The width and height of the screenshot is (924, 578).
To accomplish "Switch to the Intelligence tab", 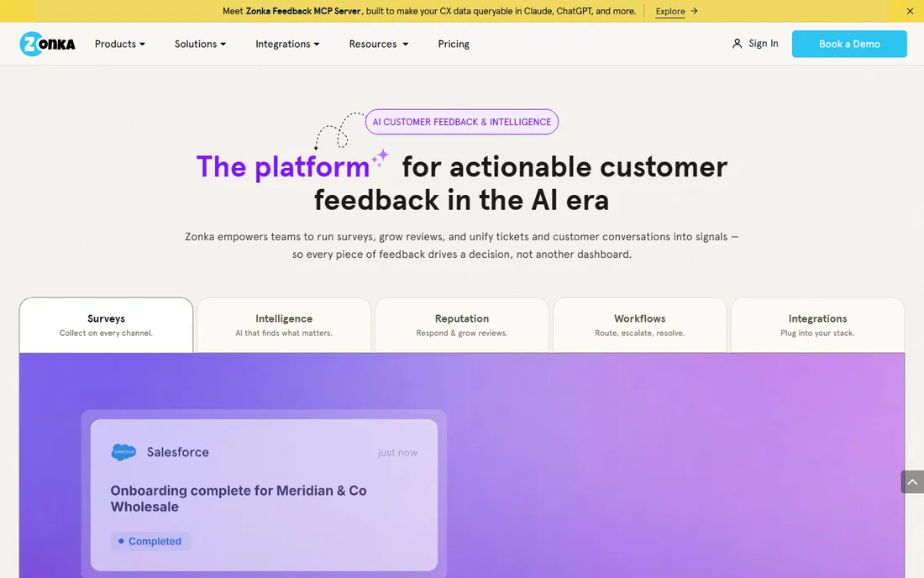I will (284, 324).
